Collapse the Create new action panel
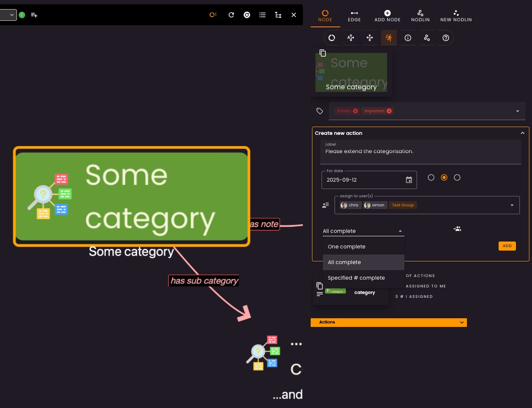The height and width of the screenshot is (408, 532). pos(522,133)
